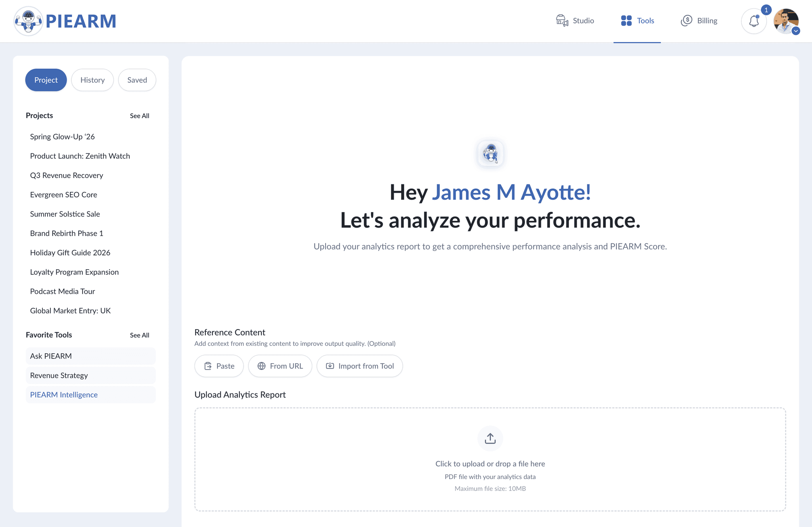Viewport: 812px width, 527px height.
Task: Click the Import from Tool button
Action: click(360, 366)
